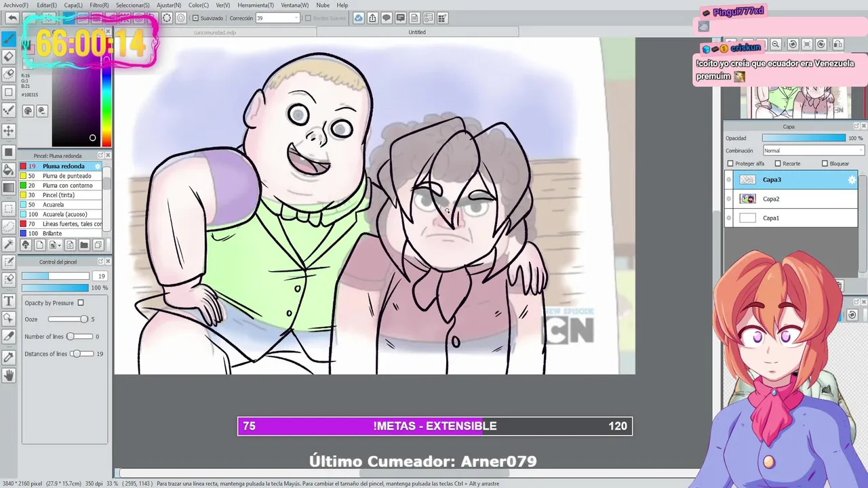Click rotate right icon in navigator

[821, 44]
